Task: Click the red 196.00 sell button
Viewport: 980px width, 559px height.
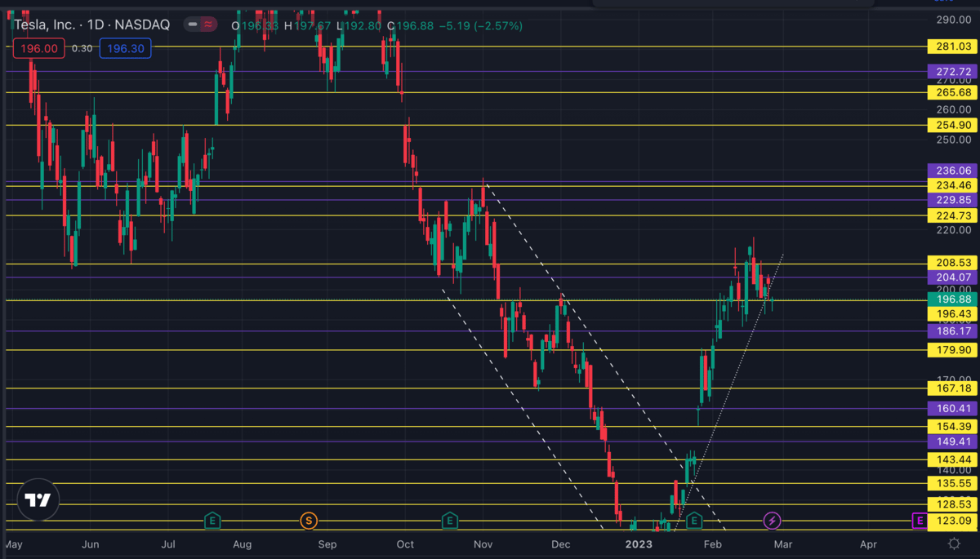Action: tap(39, 49)
